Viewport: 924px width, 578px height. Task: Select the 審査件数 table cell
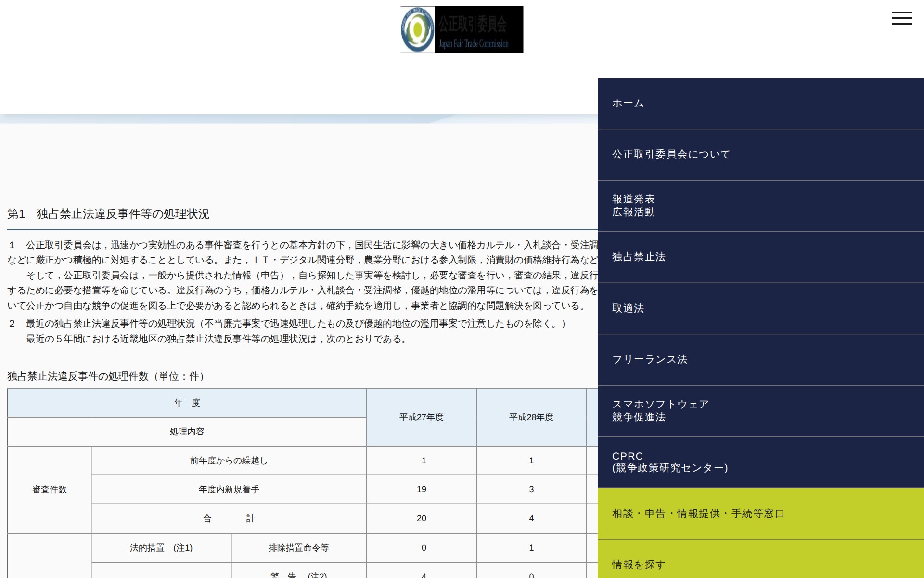tap(49, 489)
